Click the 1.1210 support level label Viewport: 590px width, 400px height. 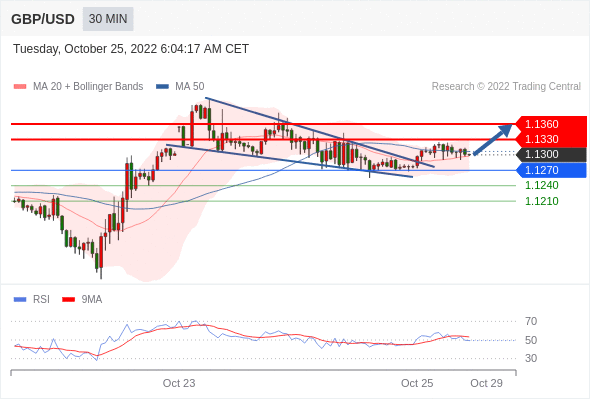point(542,201)
